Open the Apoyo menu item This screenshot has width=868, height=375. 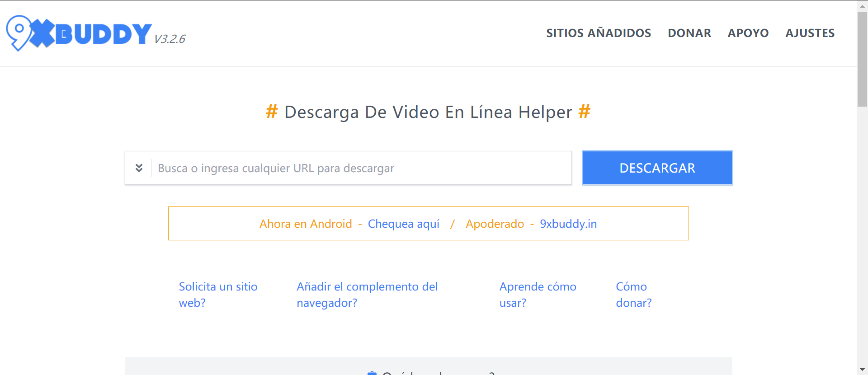point(748,33)
